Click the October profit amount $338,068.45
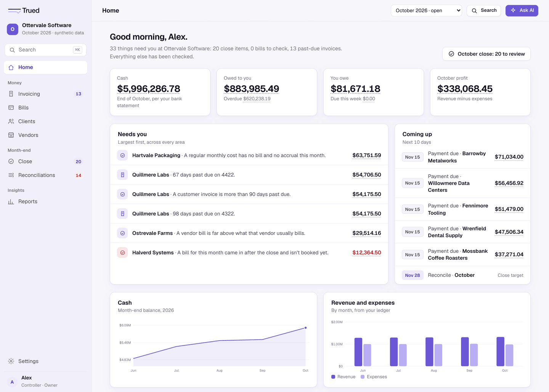 (465, 89)
